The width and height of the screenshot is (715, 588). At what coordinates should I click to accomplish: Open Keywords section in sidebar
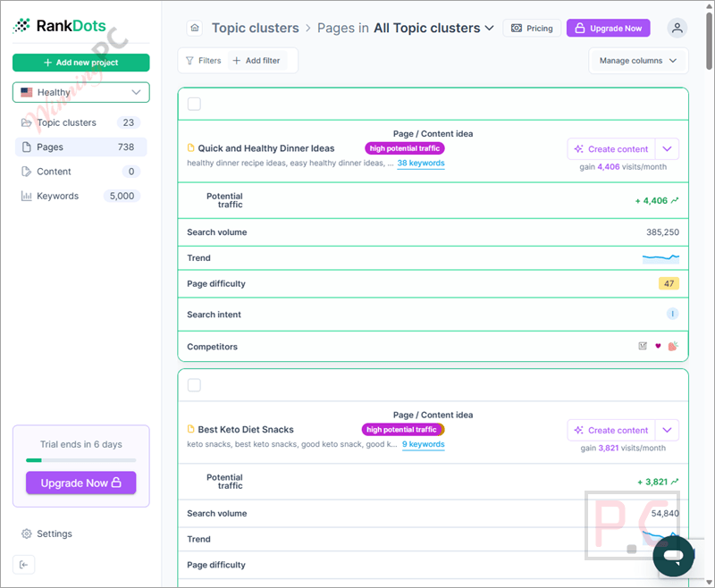(x=81, y=196)
